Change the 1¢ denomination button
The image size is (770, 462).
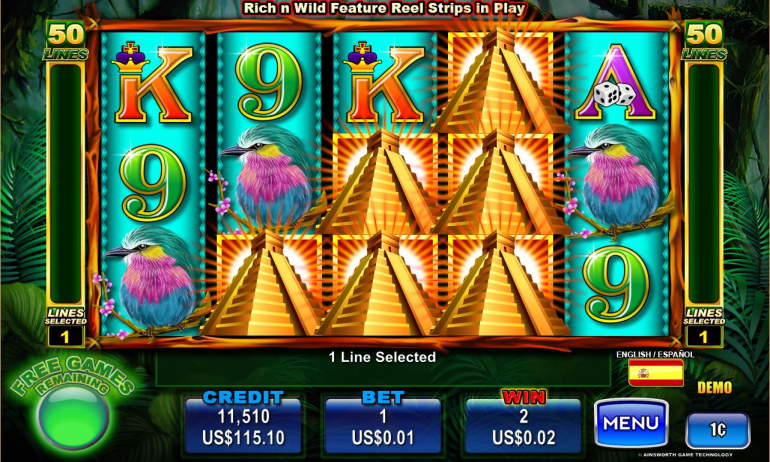(717, 430)
